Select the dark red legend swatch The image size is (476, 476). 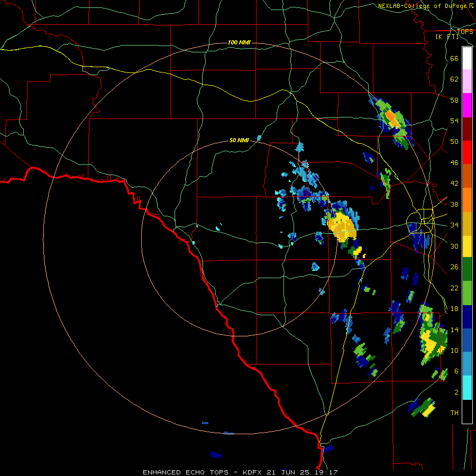pyautogui.click(x=467, y=129)
